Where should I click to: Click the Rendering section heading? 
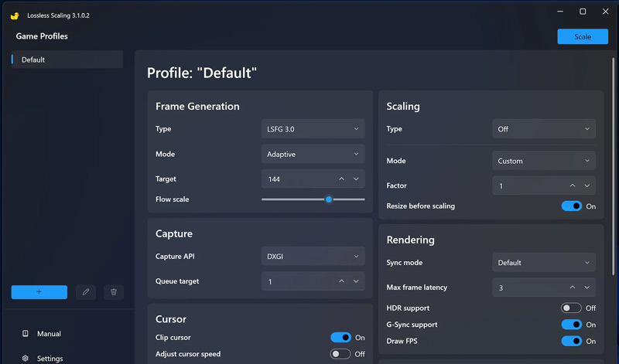tap(410, 240)
